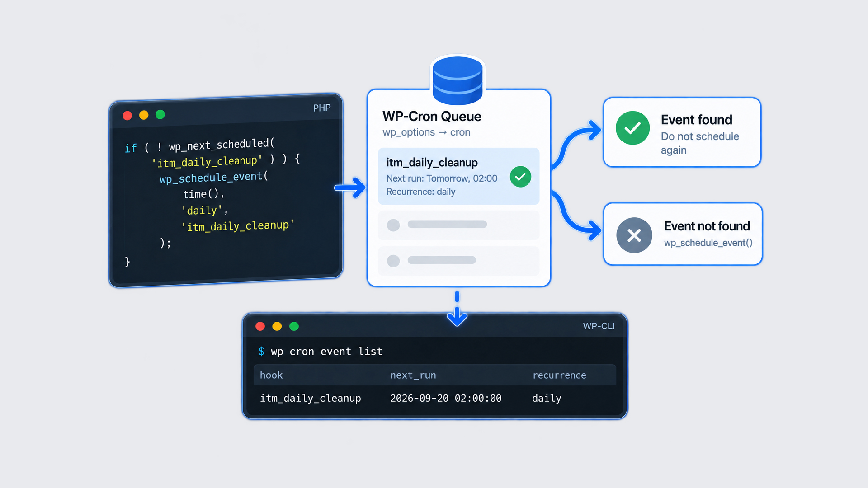Click the first gray placeholder circle in the queue
The image size is (868, 488).
coord(393,225)
